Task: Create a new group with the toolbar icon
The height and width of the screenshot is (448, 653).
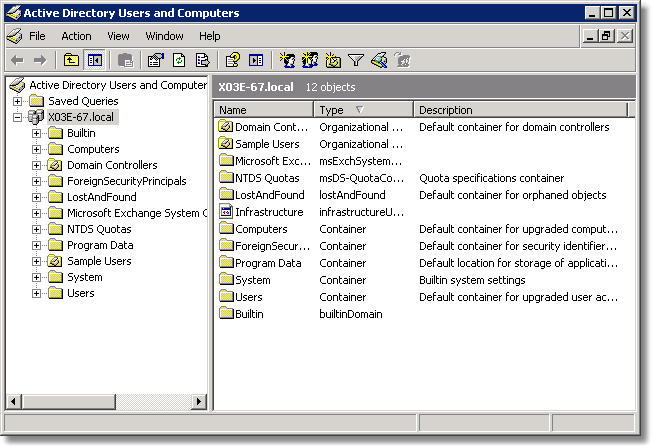Action: pos(310,61)
